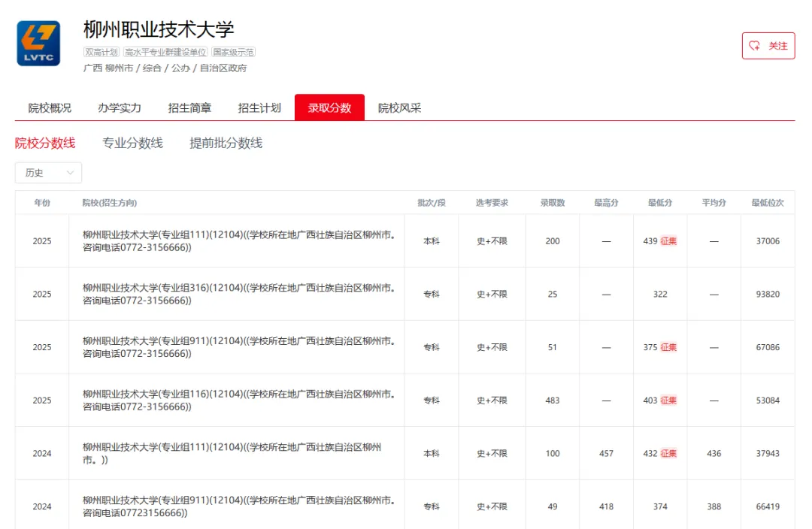This screenshot has width=812, height=529.
Task: Click the 批次/段 column header
Action: [x=432, y=202]
